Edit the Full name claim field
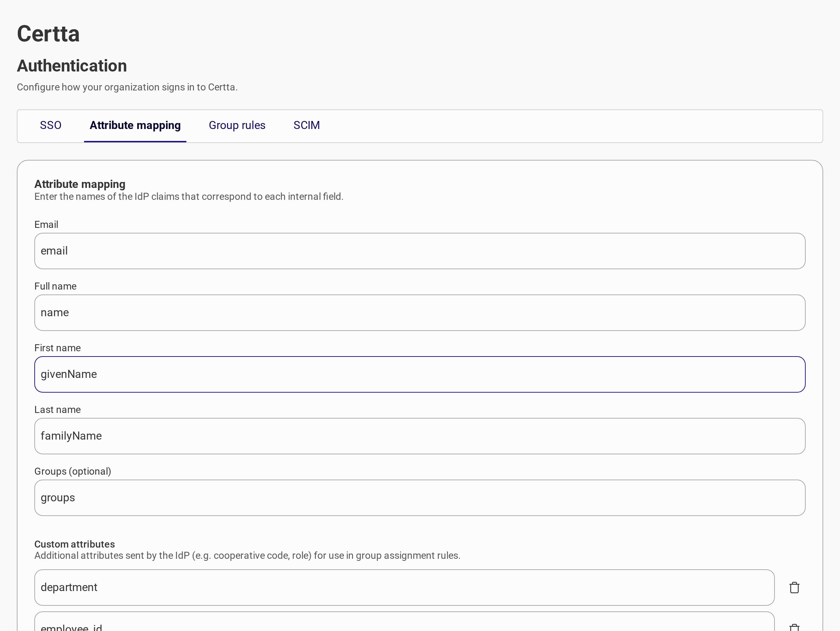This screenshot has height=631, width=840. pyautogui.click(x=420, y=312)
